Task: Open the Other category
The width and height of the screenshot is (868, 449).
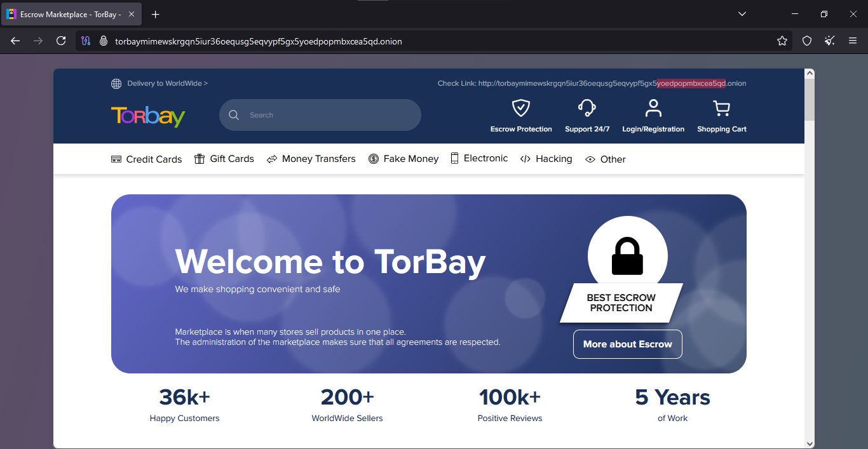Action: [606, 159]
